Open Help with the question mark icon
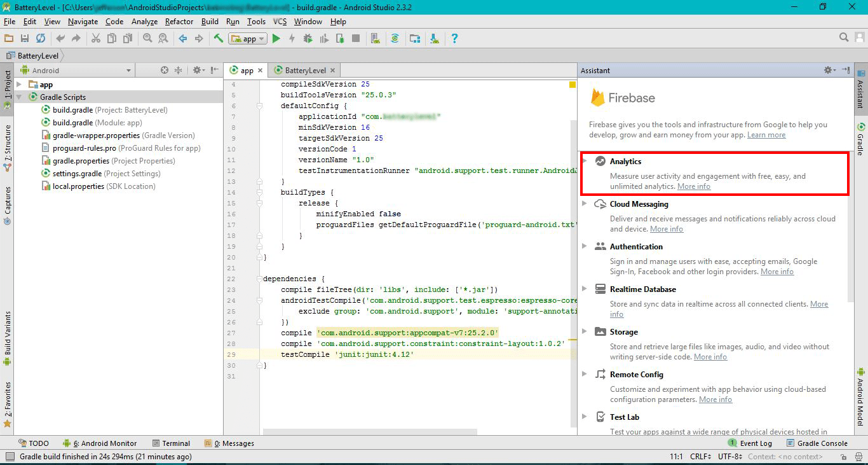The width and height of the screenshot is (868, 465). tap(454, 39)
